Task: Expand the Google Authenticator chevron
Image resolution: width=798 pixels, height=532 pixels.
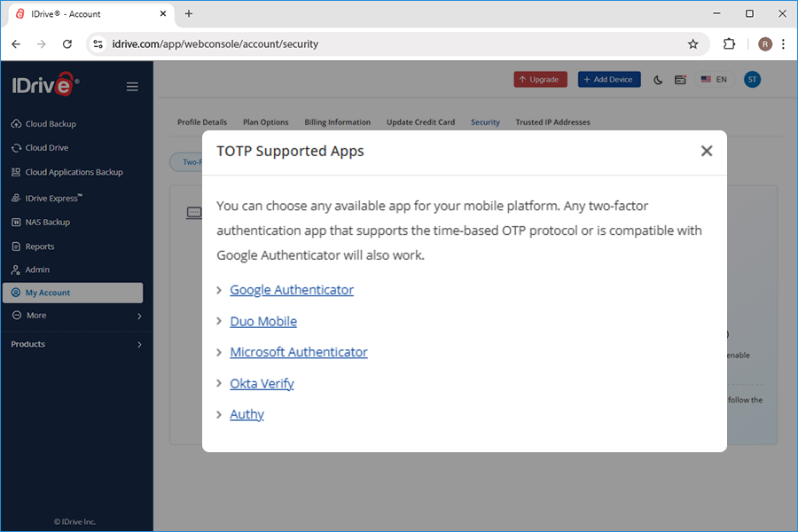Action: pyautogui.click(x=219, y=290)
